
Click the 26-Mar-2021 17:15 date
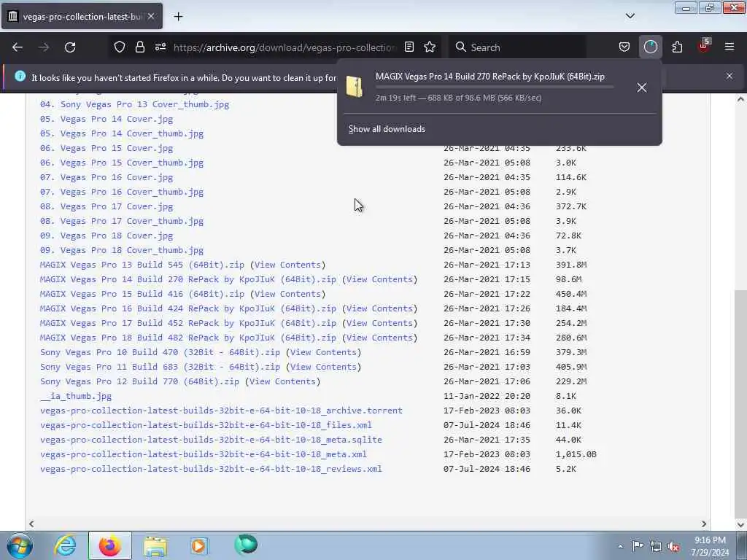coord(487,279)
